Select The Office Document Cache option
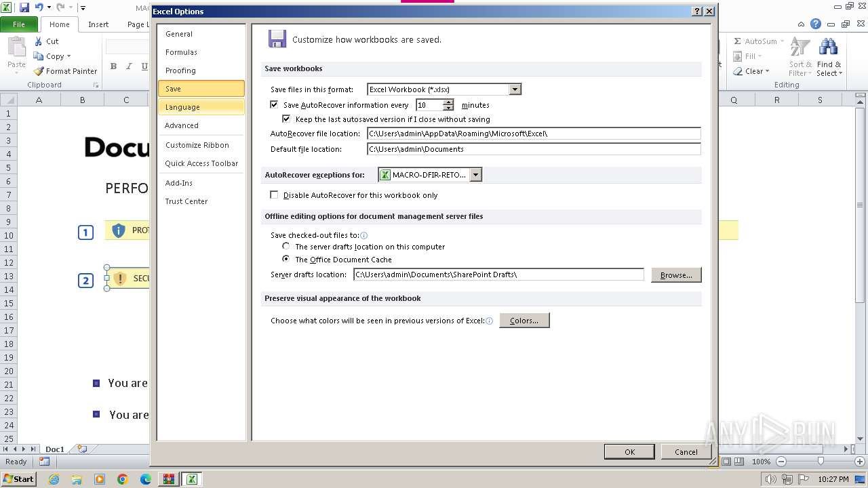The image size is (868, 488). point(286,259)
